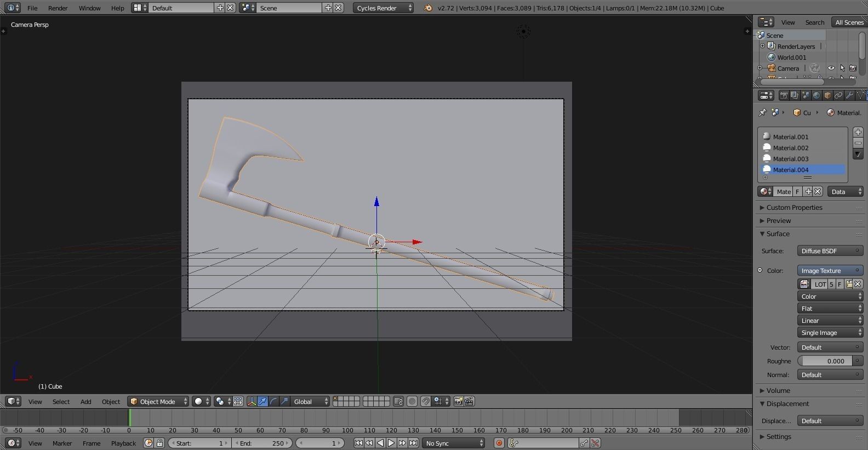868x450 pixels.
Task: Toggle lock camera and layers to scene
Action: click(x=398, y=401)
